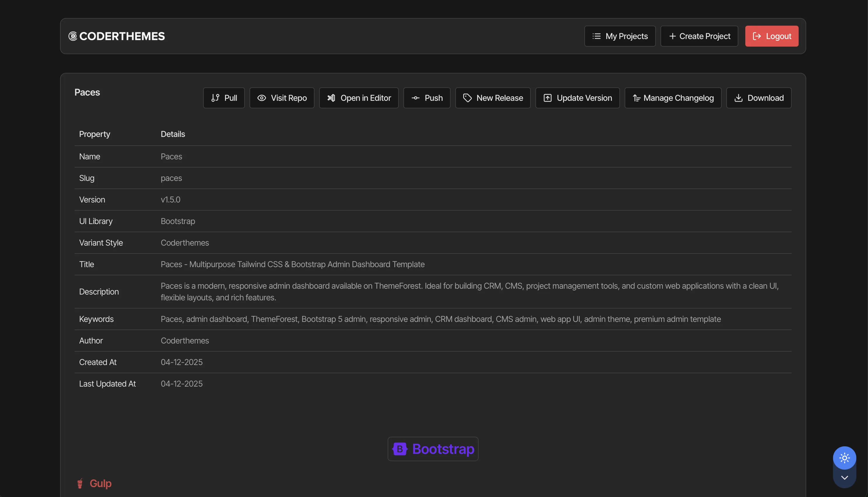Click the Coderthemes logo
Image resolution: width=868 pixels, height=497 pixels.
116,36
